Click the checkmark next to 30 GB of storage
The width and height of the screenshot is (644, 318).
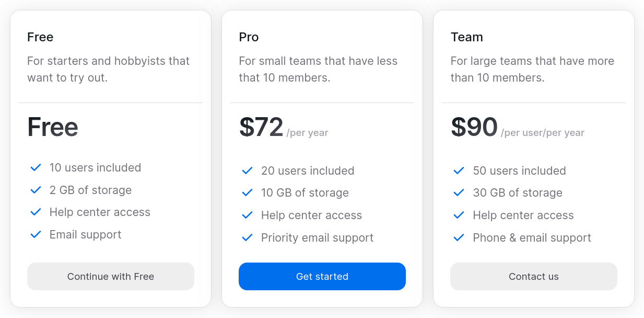(x=459, y=193)
